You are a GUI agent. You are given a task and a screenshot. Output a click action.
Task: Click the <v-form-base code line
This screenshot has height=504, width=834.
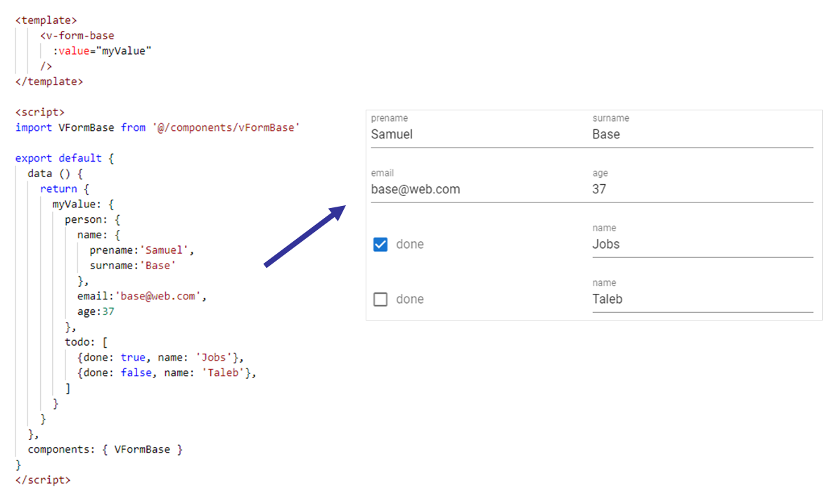(x=77, y=36)
